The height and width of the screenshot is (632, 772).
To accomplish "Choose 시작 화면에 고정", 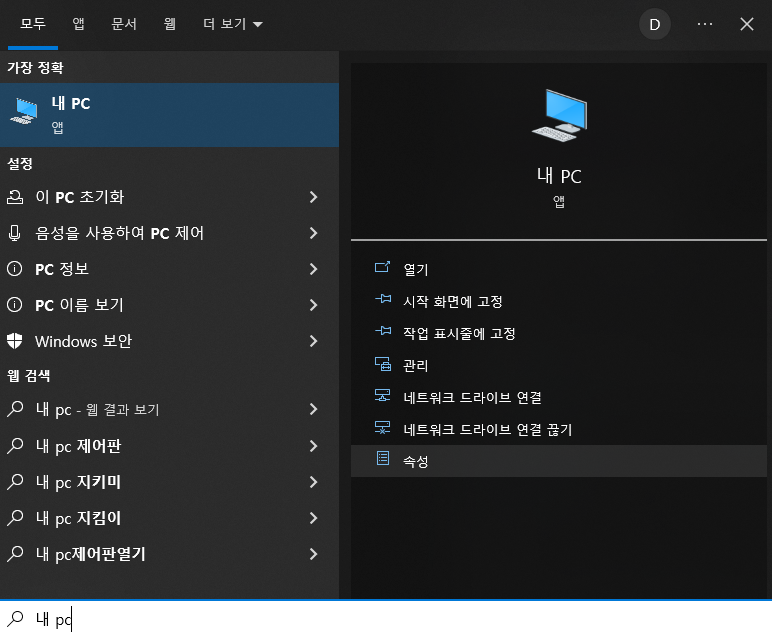I will pos(559,301).
